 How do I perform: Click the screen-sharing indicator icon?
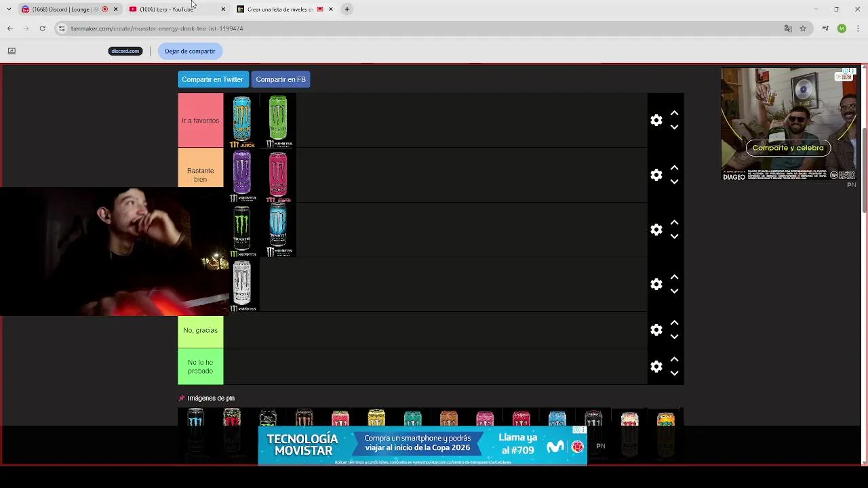click(x=12, y=51)
